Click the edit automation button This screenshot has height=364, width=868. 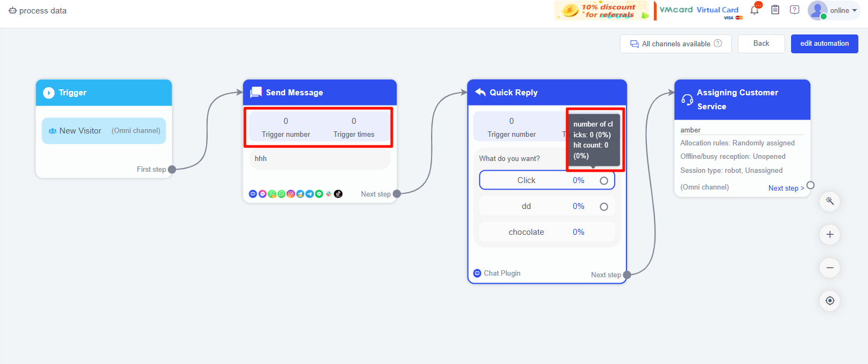click(x=824, y=44)
